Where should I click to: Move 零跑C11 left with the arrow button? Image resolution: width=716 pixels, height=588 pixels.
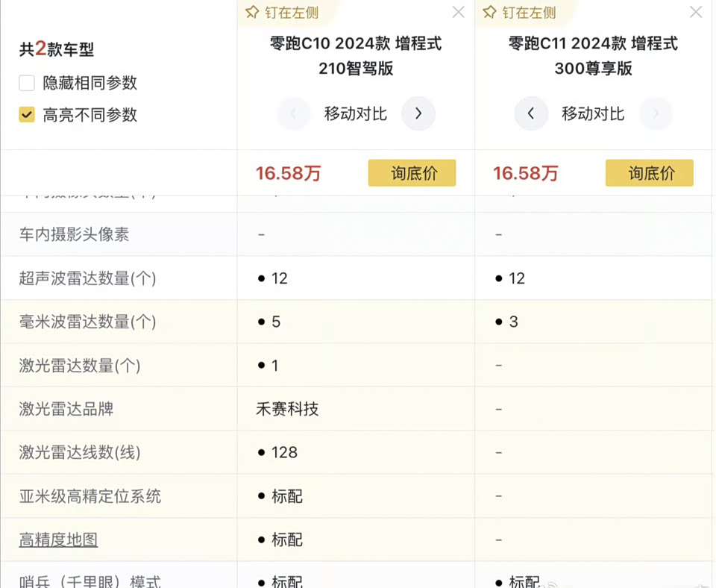tap(531, 114)
